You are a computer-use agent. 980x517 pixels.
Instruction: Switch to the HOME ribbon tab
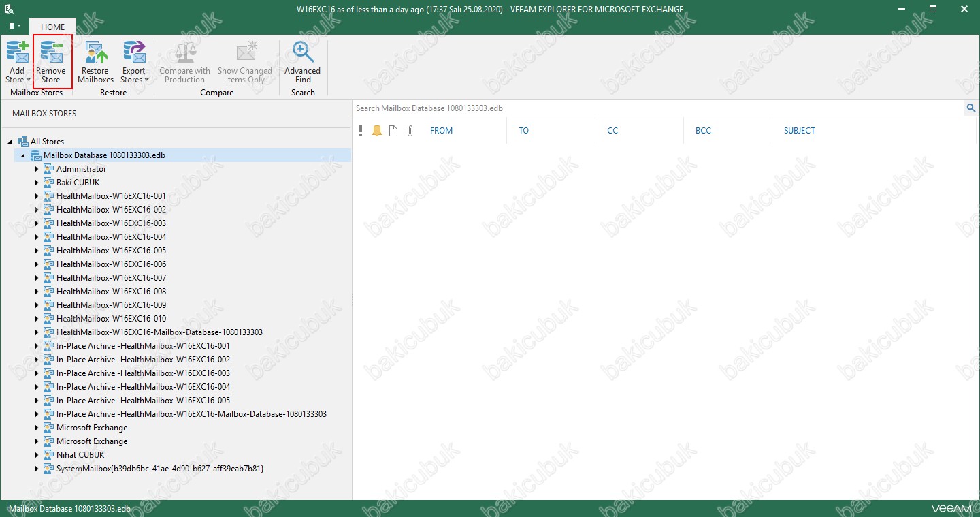point(52,27)
